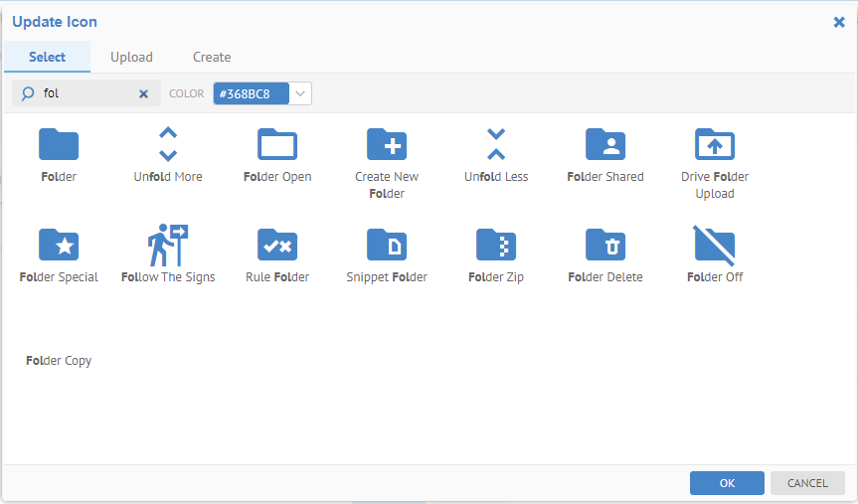Pick the Folder Open icon
This screenshot has width=858, height=504.
(x=277, y=145)
